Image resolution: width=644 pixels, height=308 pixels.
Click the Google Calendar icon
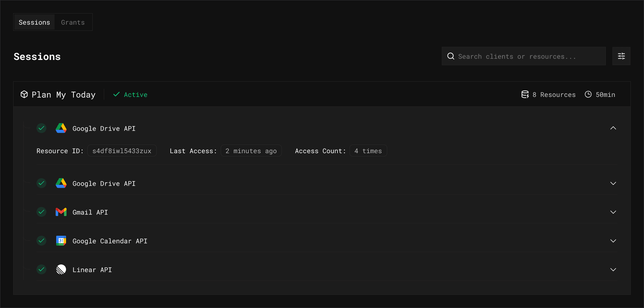[61, 241]
